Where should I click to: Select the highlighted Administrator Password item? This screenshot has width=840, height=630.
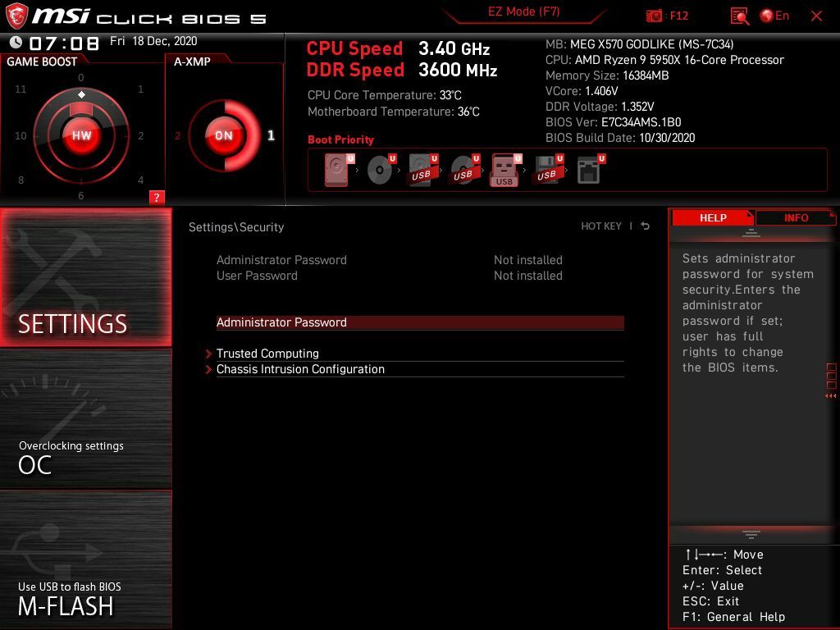420,322
